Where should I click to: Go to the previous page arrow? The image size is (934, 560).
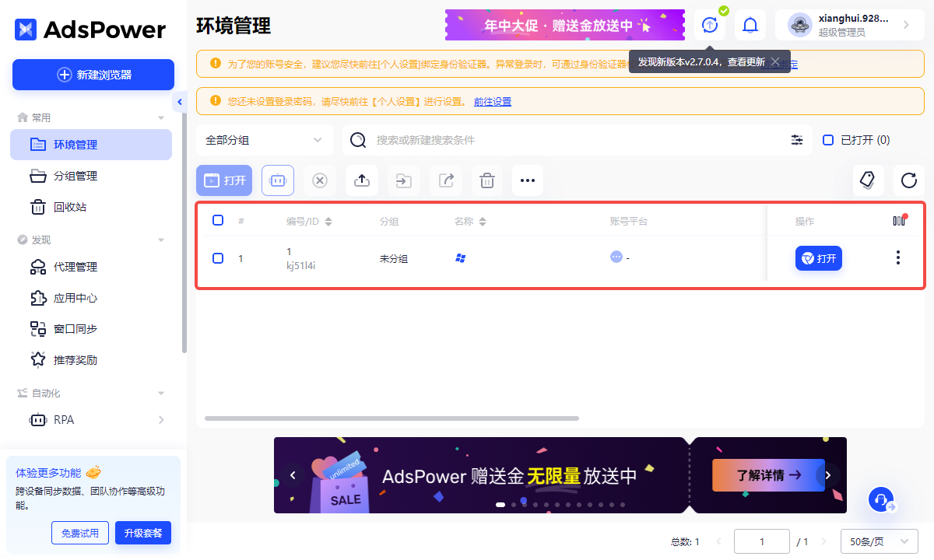click(x=718, y=541)
